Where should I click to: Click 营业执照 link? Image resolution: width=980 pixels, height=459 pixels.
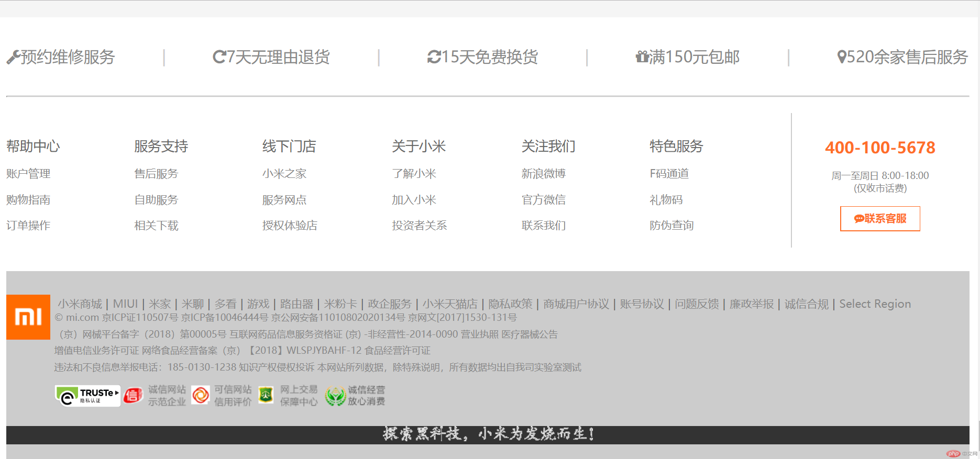(480, 334)
